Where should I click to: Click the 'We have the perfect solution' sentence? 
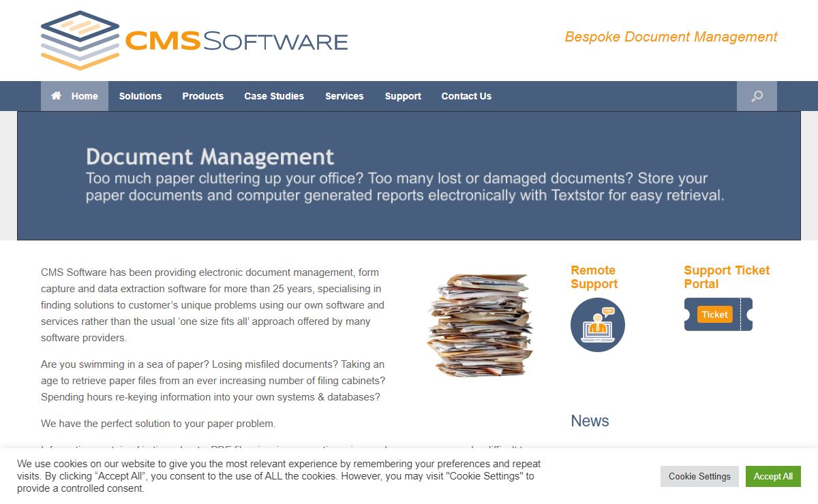pos(158,424)
